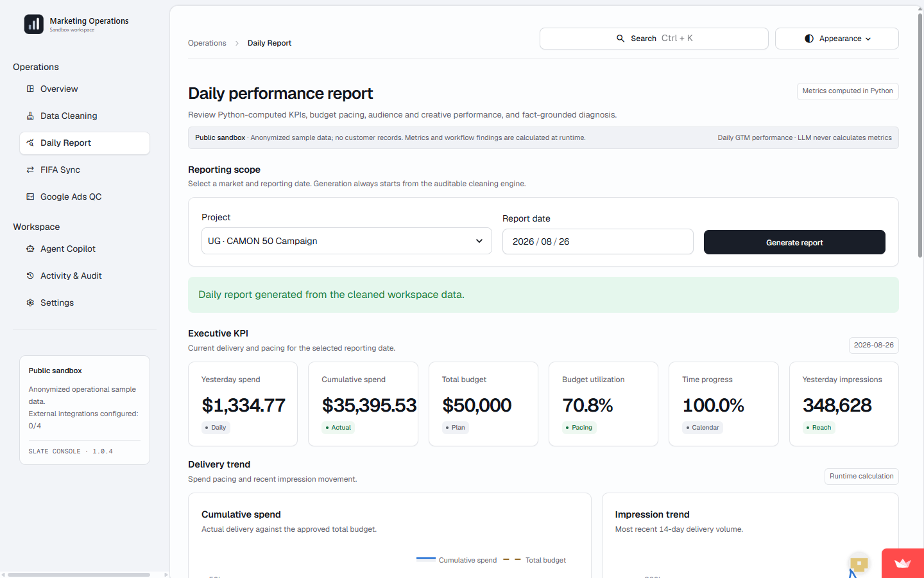Open Activity & Audit page
Viewport: 924px width, 578px height.
(85, 276)
